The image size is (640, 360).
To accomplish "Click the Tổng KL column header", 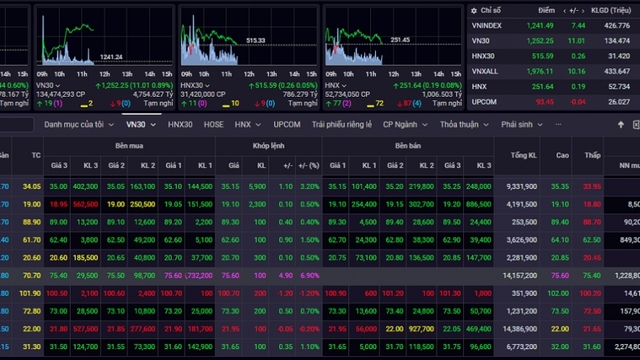I will click(x=524, y=155).
